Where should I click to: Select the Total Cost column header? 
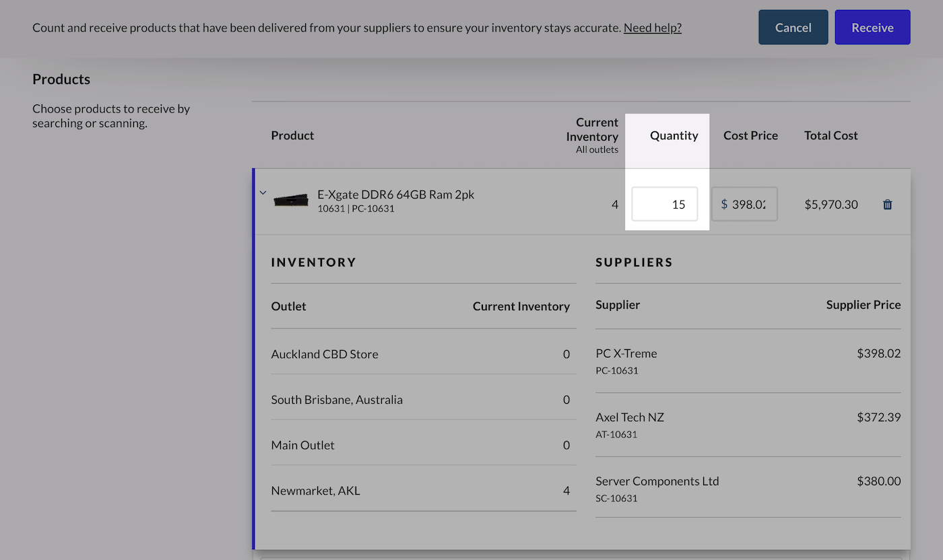(831, 135)
